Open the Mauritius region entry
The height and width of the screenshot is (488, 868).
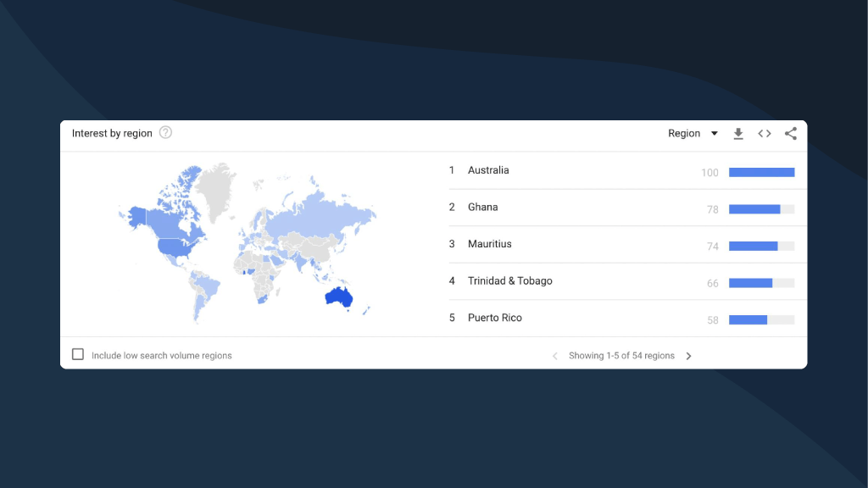point(489,244)
